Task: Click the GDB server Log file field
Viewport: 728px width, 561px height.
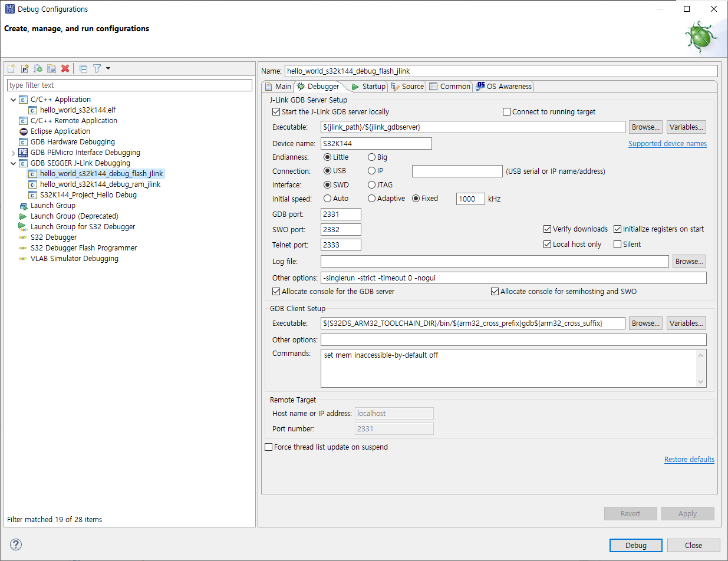Action: coord(494,260)
